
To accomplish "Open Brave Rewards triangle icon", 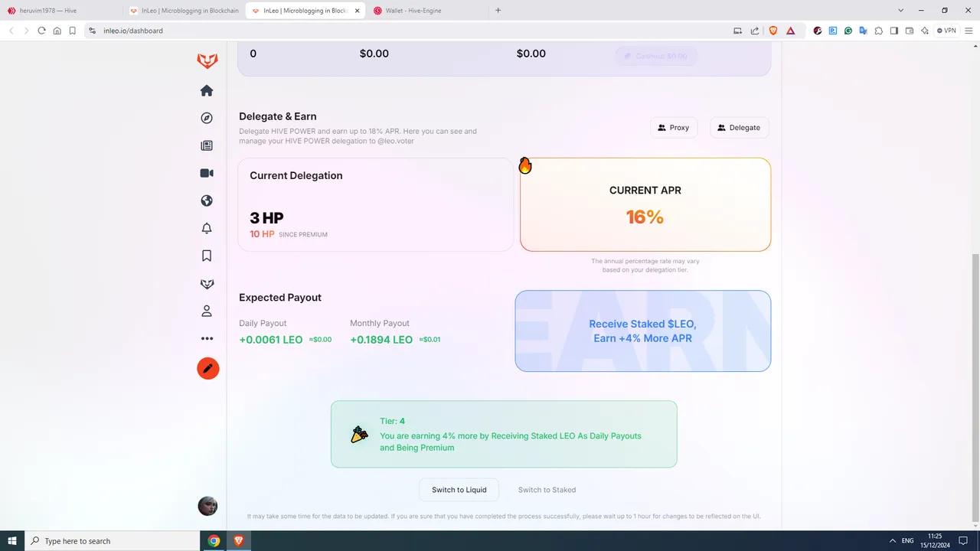I will pos(790,31).
